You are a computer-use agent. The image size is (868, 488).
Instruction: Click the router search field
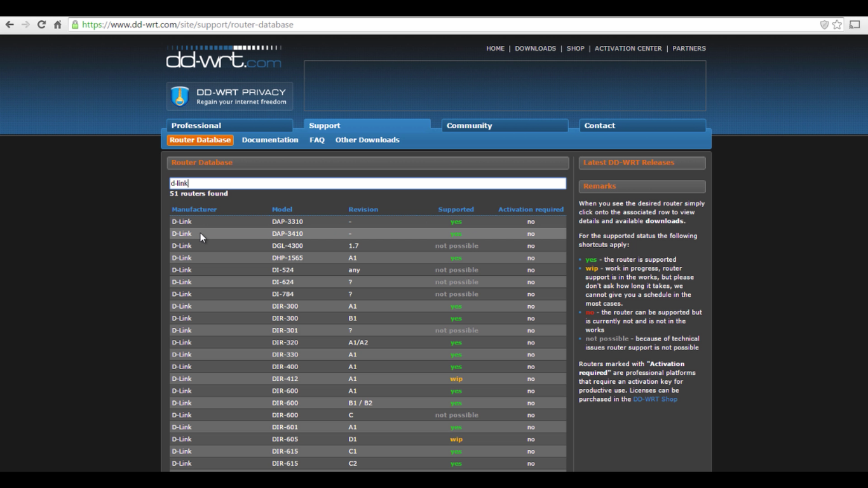[x=367, y=183]
